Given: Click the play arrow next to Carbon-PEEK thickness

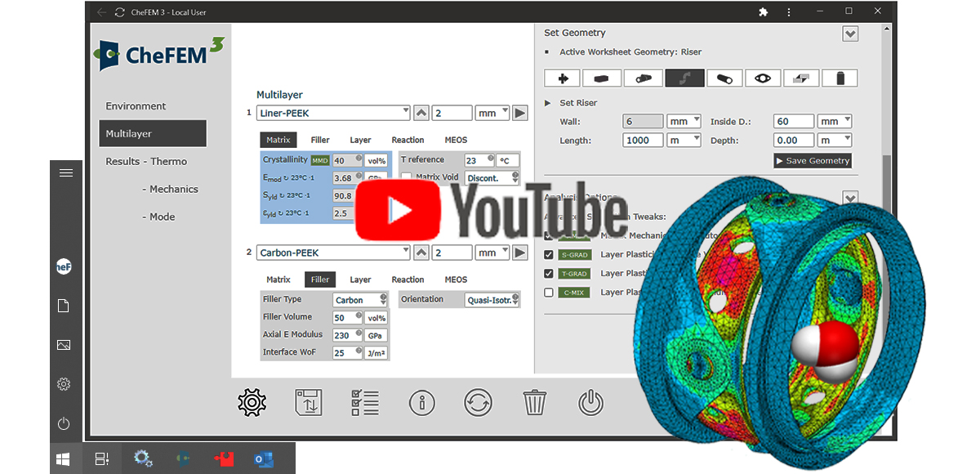Looking at the screenshot, I should (x=520, y=253).
